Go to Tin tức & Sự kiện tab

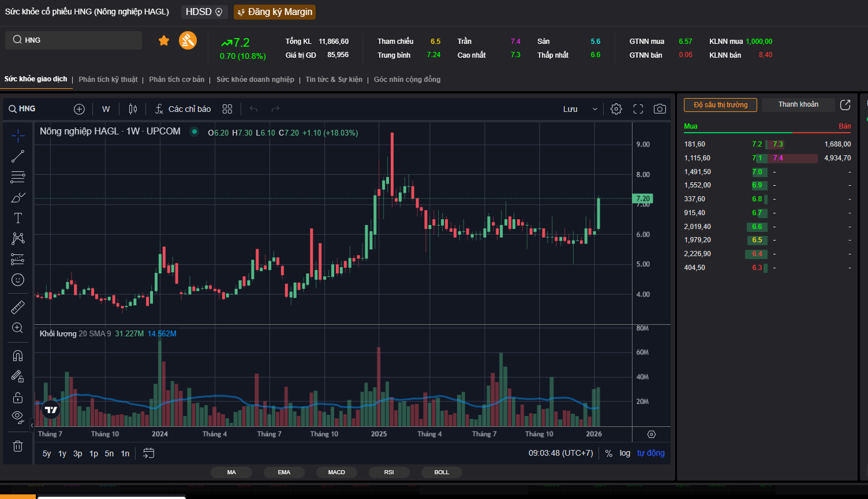tap(334, 80)
